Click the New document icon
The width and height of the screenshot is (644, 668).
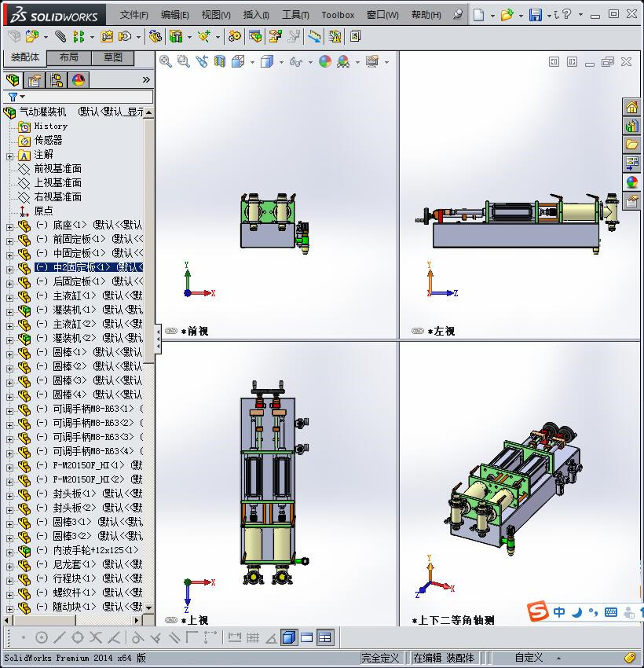click(479, 15)
